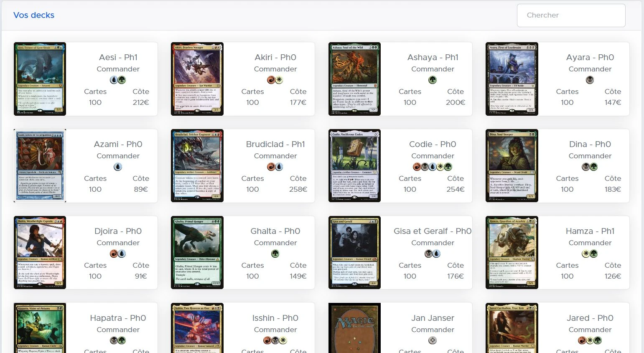
Task: Select the Djoira card thumbnail
Action: (x=40, y=252)
